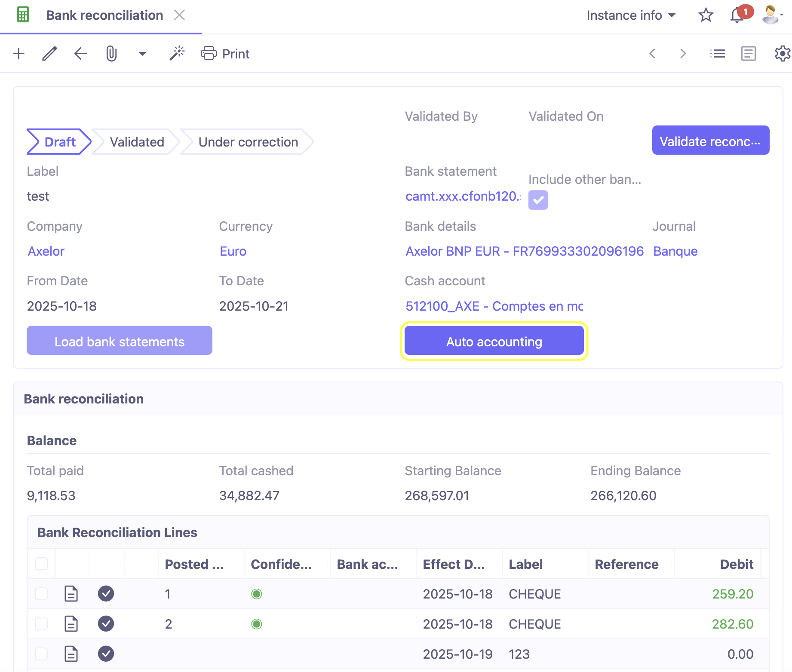Run Auto accounting
792x672 pixels.
(x=494, y=341)
